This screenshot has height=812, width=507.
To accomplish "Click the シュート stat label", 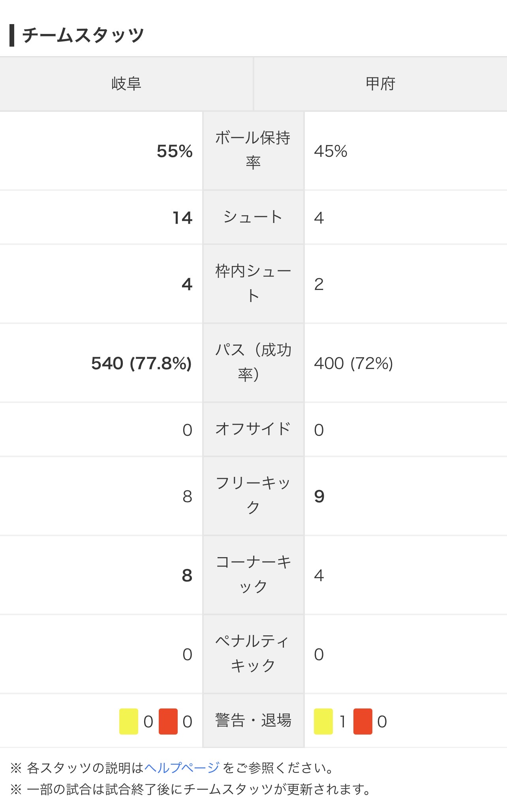I will (x=253, y=217).
